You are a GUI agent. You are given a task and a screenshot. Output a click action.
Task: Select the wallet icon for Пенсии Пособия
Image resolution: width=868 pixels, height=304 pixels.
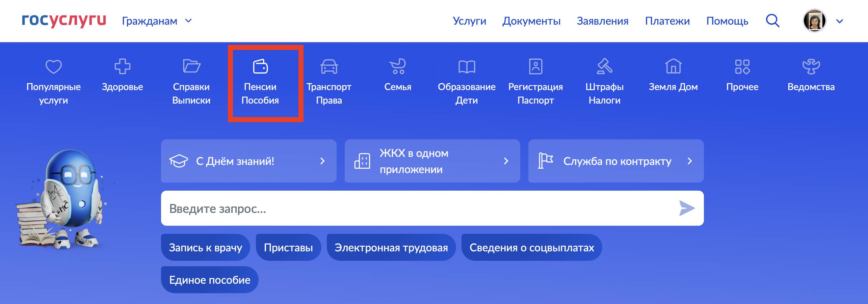point(260,66)
